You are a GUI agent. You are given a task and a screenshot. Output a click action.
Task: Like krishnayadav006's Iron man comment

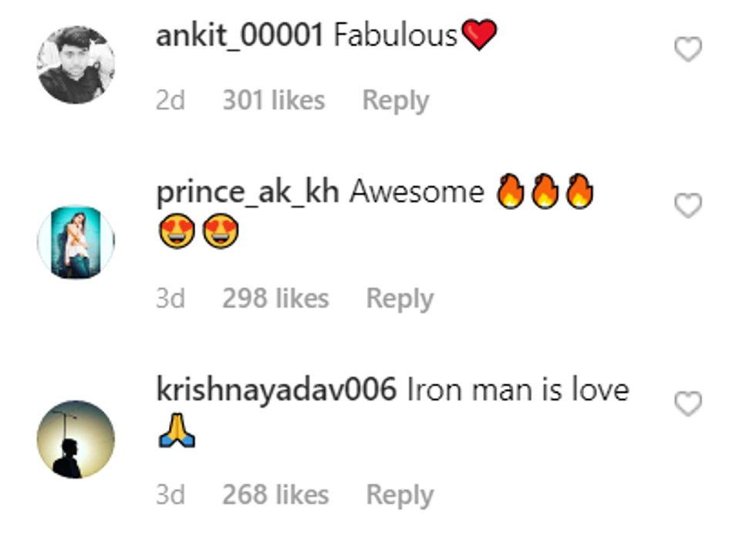pyautogui.click(x=688, y=404)
